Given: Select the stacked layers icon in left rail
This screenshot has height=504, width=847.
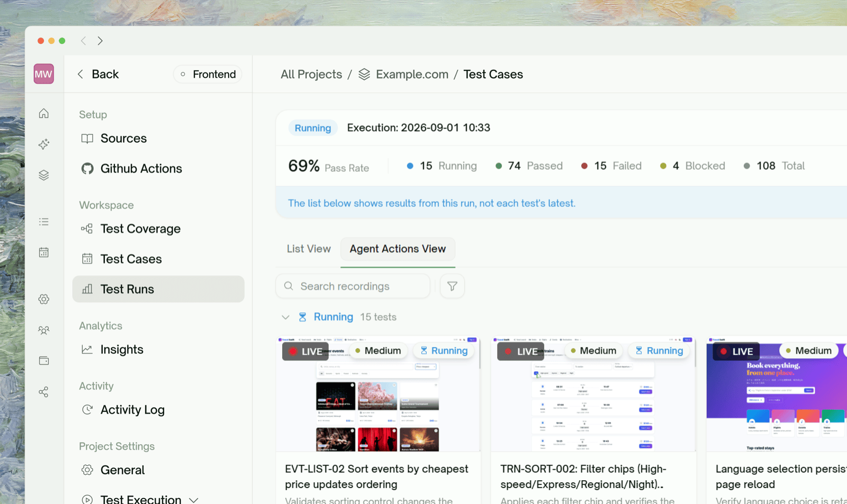Looking at the screenshot, I should coord(44,175).
